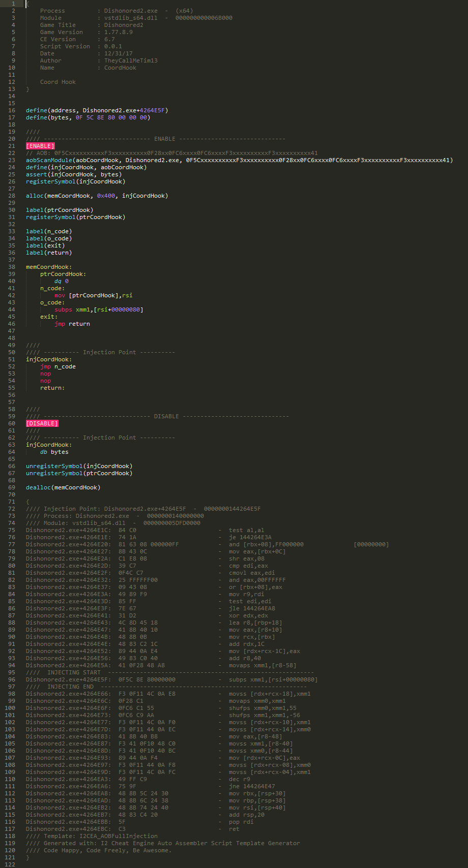
Task: Click the 'jmp return' instruction
Action: [x=72, y=324]
